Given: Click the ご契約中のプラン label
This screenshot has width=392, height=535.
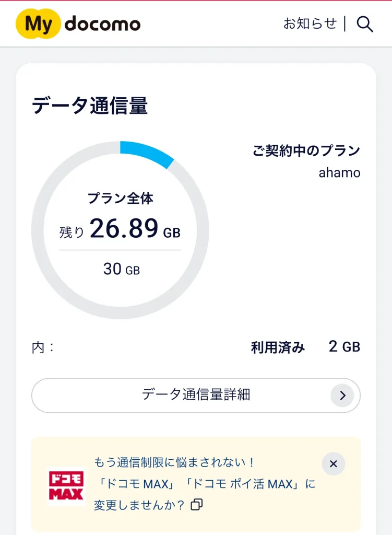Looking at the screenshot, I should click(x=306, y=151).
